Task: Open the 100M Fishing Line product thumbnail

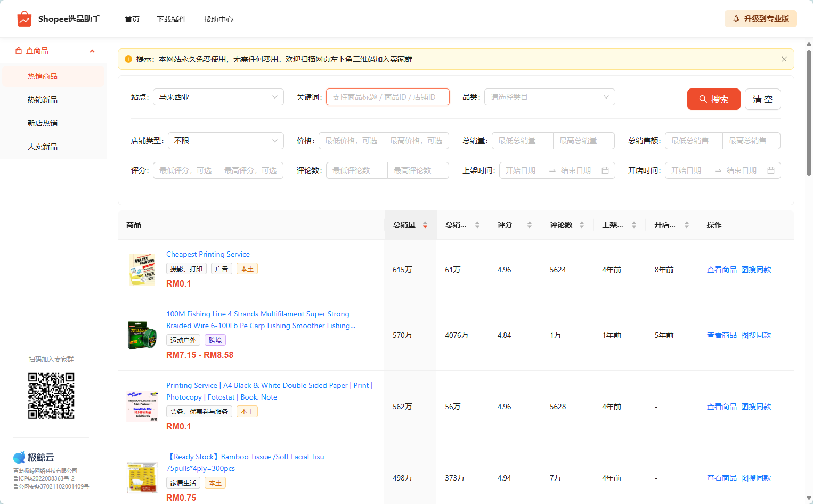Action: [x=142, y=335]
